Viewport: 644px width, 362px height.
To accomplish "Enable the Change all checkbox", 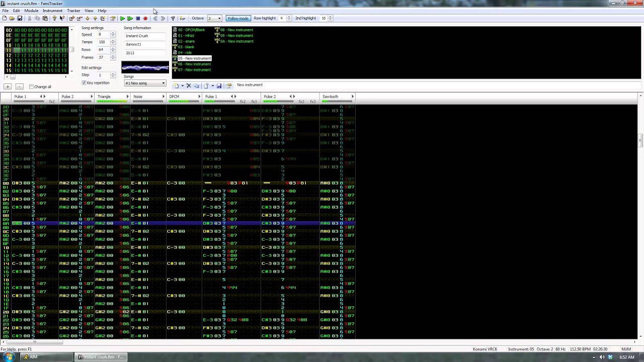I will pyautogui.click(x=31, y=86).
